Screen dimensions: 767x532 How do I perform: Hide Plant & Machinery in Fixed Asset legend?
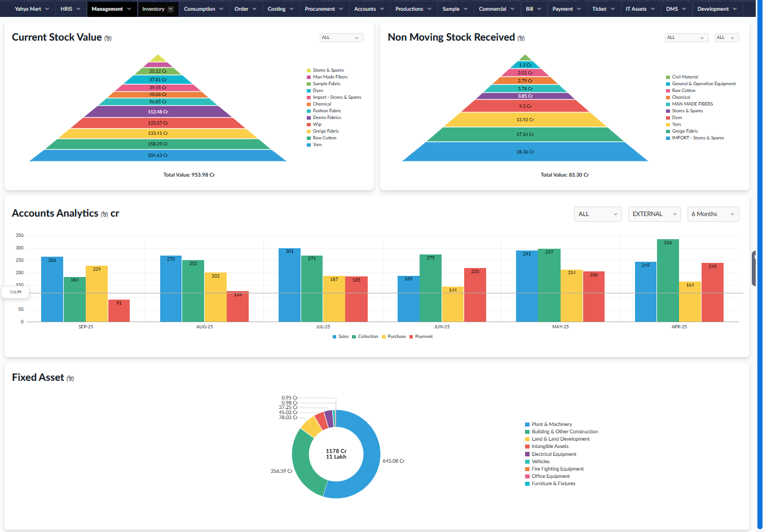(551, 424)
